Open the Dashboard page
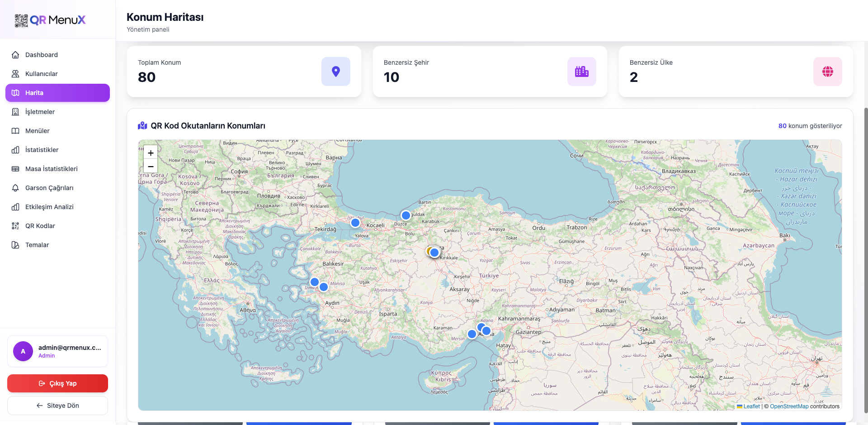The image size is (868, 425). (x=42, y=55)
